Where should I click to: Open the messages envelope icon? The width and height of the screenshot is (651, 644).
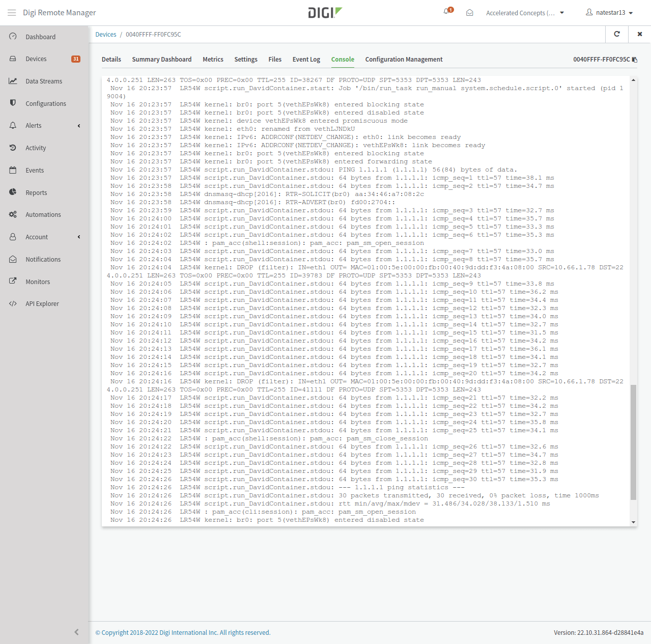(470, 13)
